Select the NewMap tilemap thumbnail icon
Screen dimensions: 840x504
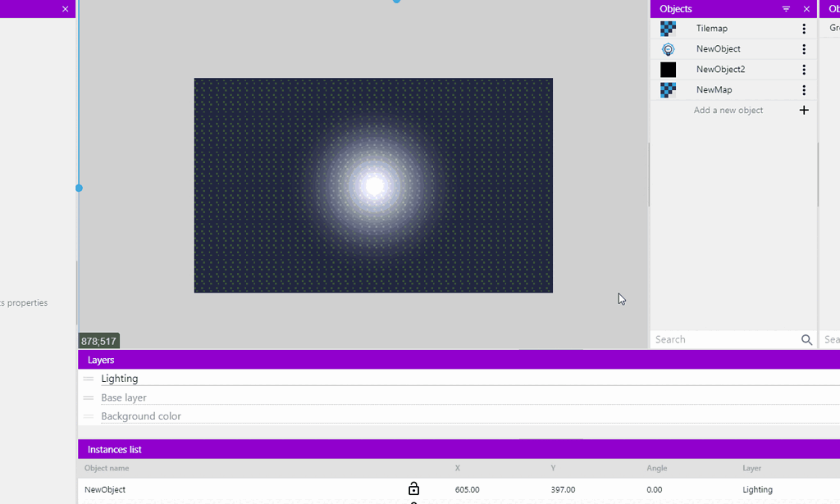point(668,89)
